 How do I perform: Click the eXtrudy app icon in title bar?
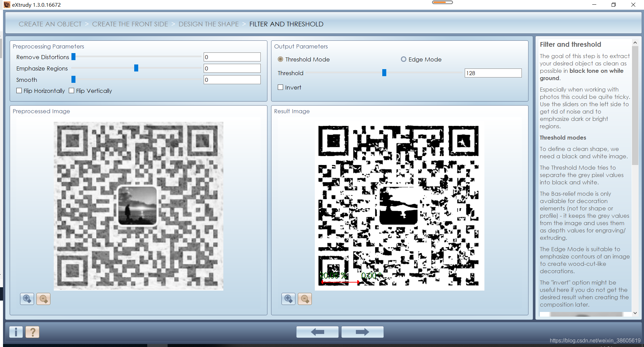point(7,5)
